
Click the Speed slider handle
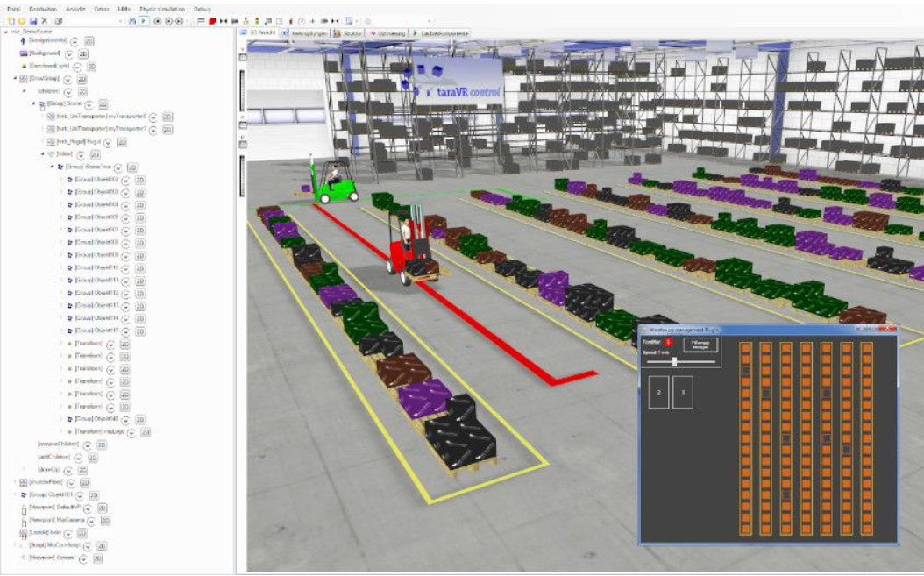pos(674,361)
